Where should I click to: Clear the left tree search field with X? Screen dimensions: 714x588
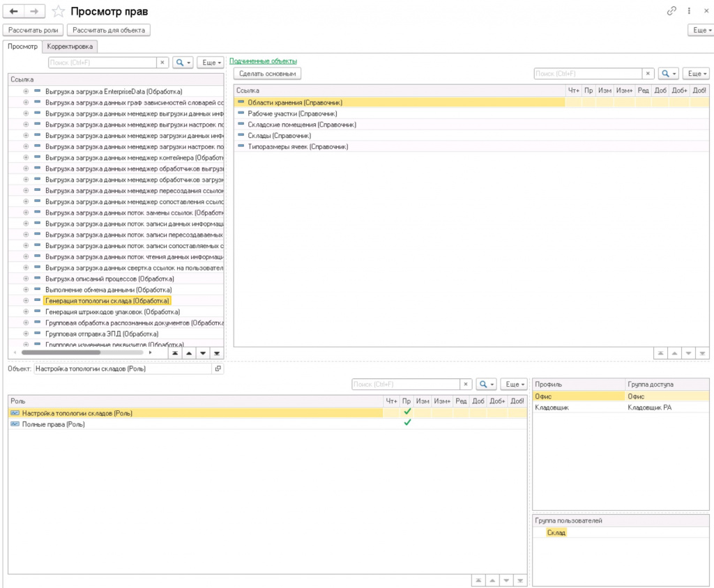[162, 62]
